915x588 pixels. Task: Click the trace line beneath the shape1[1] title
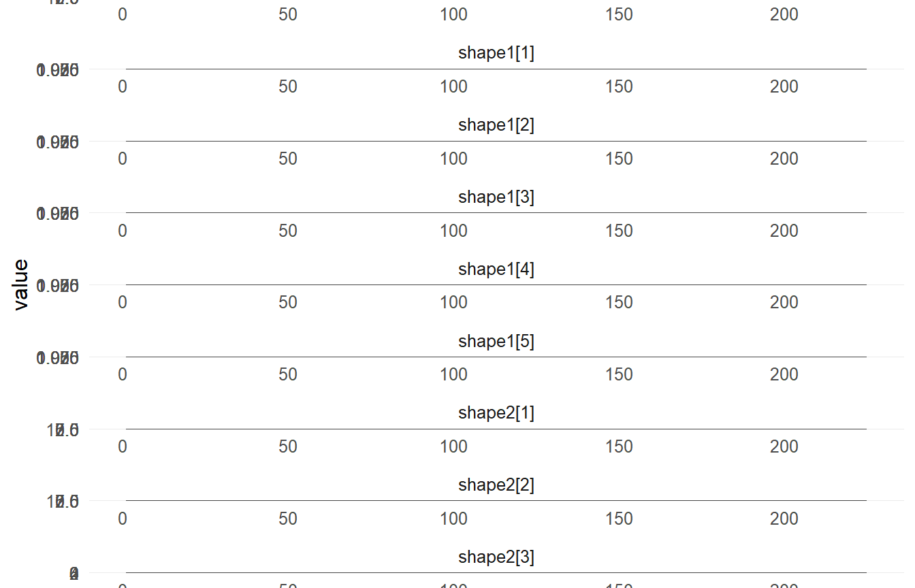pyautogui.click(x=496, y=69)
